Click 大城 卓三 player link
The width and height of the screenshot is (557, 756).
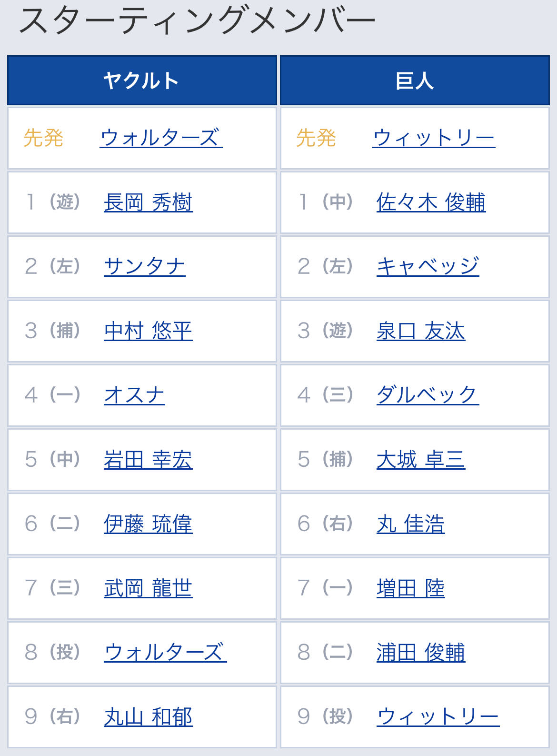(x=420, y=460)
